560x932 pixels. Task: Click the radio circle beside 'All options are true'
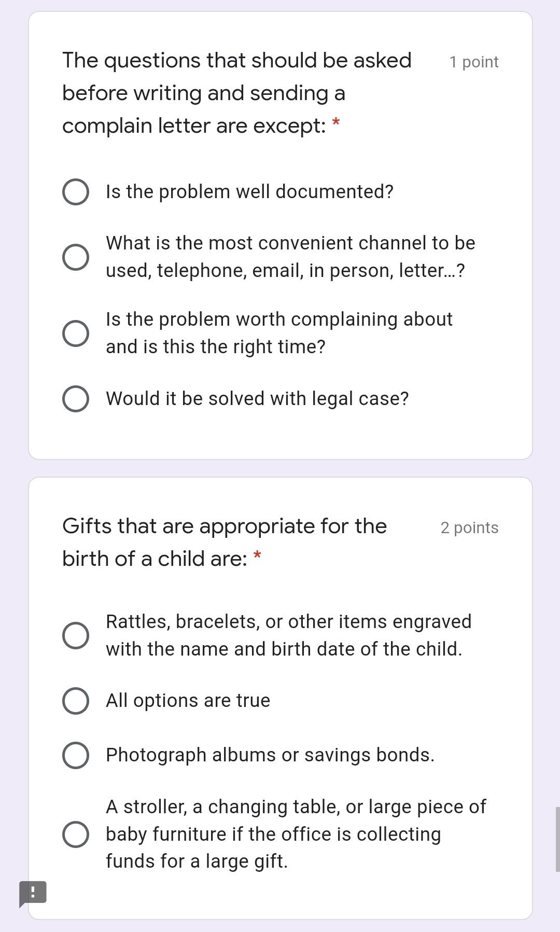coord(75,700)
